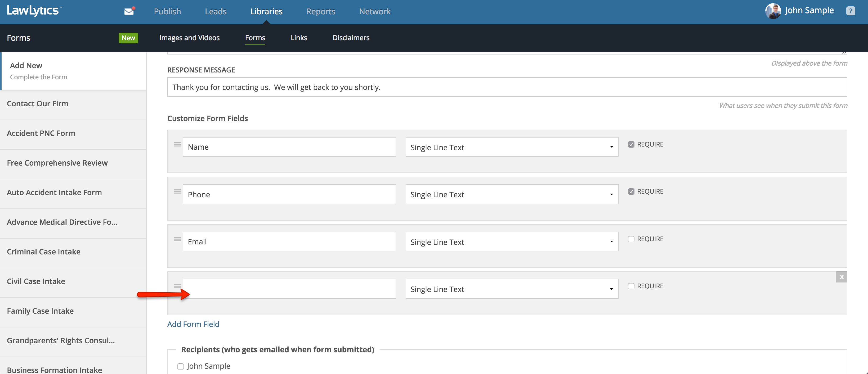The image size is (868, 374).
Task: Open the Leads menu
Action: click(216, 11)
